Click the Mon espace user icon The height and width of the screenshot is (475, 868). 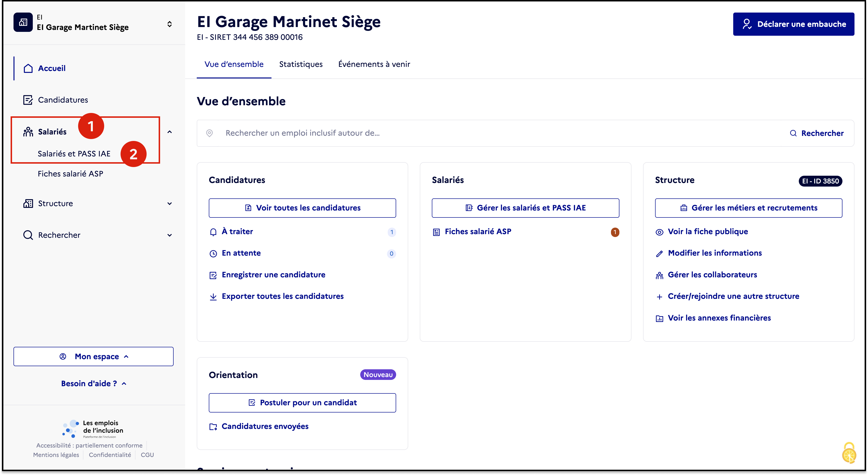(63, 356)
